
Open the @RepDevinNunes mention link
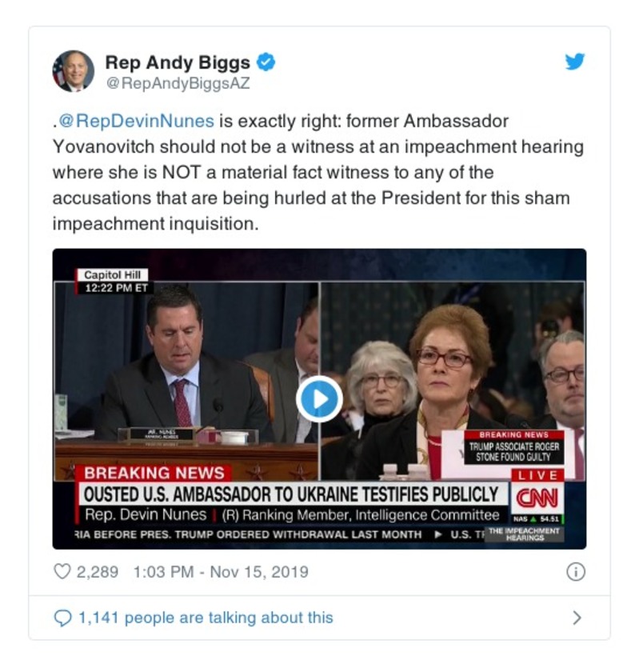(136, 121)
